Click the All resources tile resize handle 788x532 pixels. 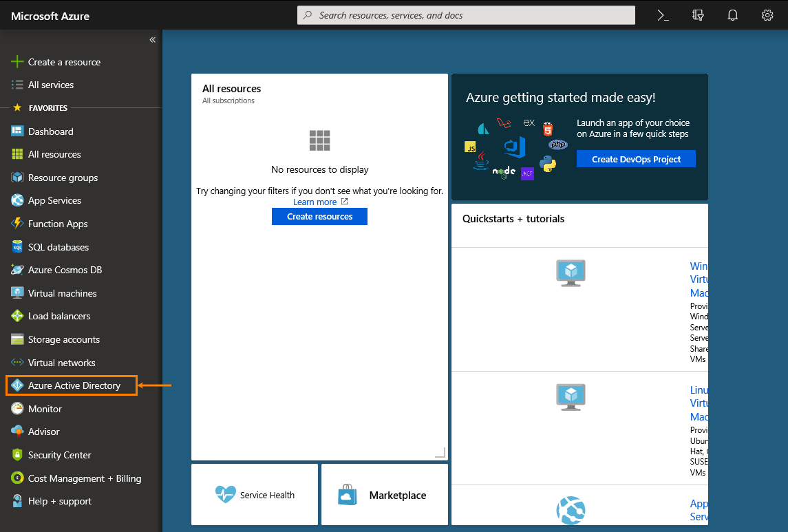pyautogui.click(x=440, y=452)
